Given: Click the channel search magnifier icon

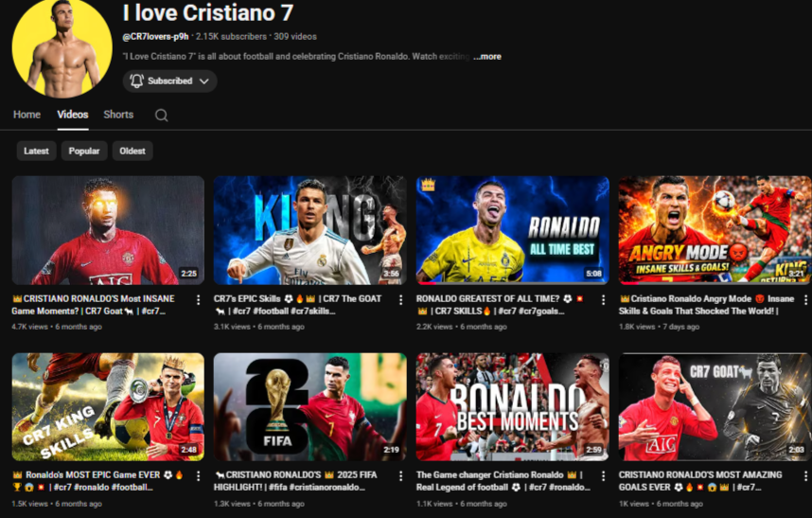Looking at the screenshot, I should point(162,116).
